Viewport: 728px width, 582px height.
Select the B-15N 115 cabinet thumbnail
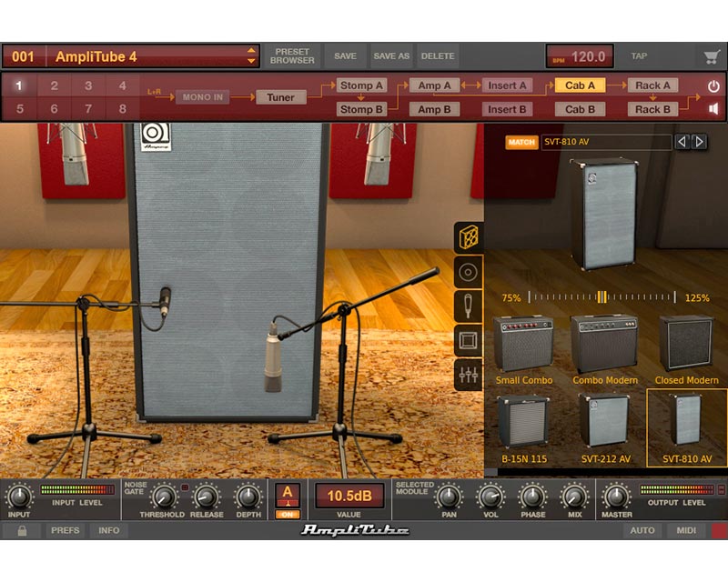click(x=524, y=429)
